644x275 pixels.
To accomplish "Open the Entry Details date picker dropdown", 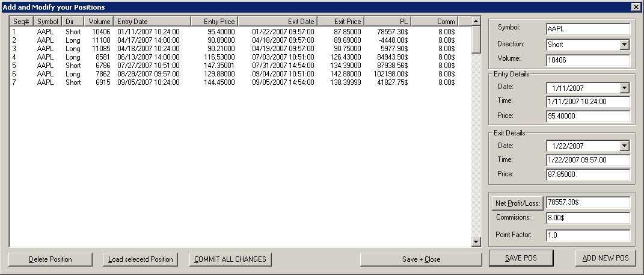I will (x=624, y=88).
